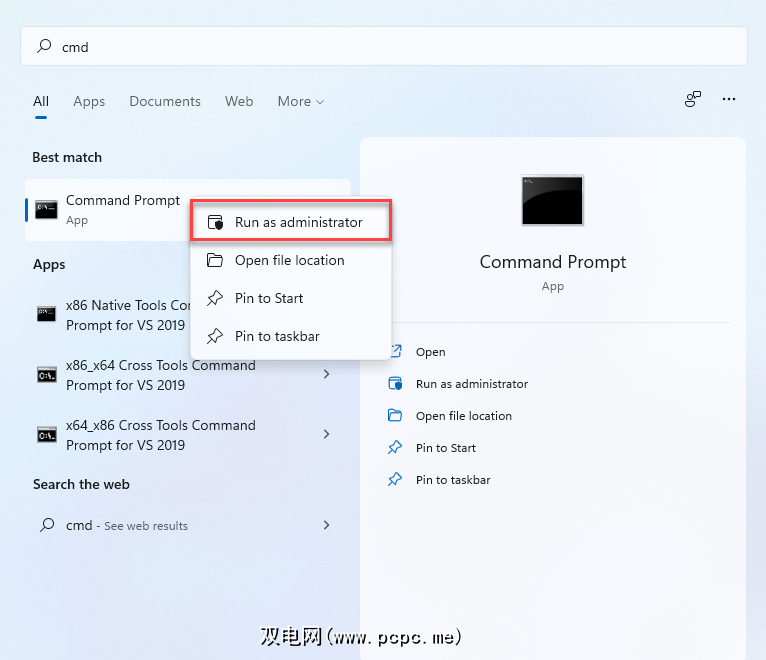
Task: Switch to the Apps filter tab
Action: click(89, 101)
